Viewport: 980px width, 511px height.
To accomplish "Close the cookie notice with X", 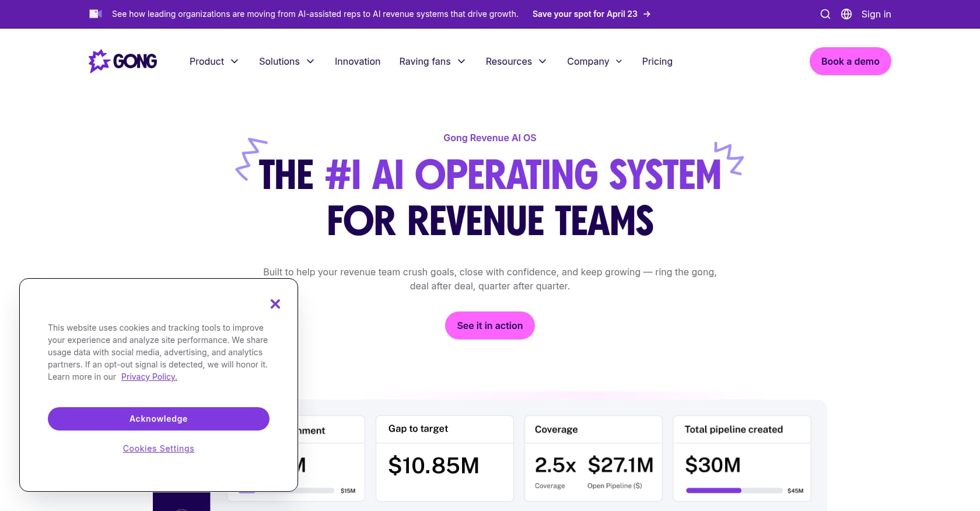I will pos(275,304).
